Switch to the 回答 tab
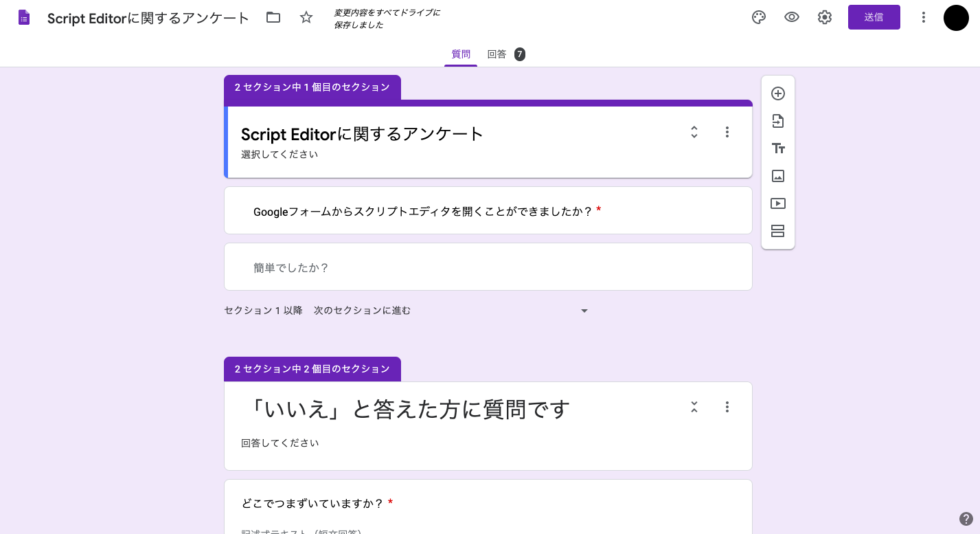The height and width of the screenshot is (534, 980). point(497,54)
